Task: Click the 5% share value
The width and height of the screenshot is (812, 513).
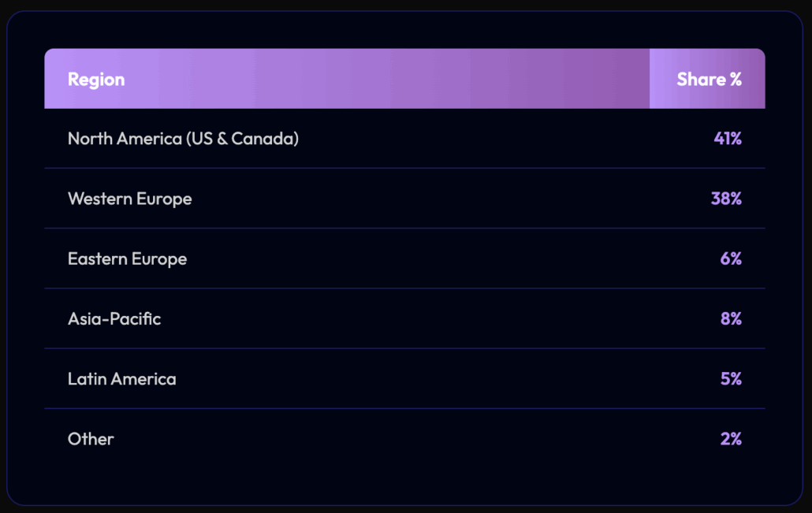Action: coord(731,379)
